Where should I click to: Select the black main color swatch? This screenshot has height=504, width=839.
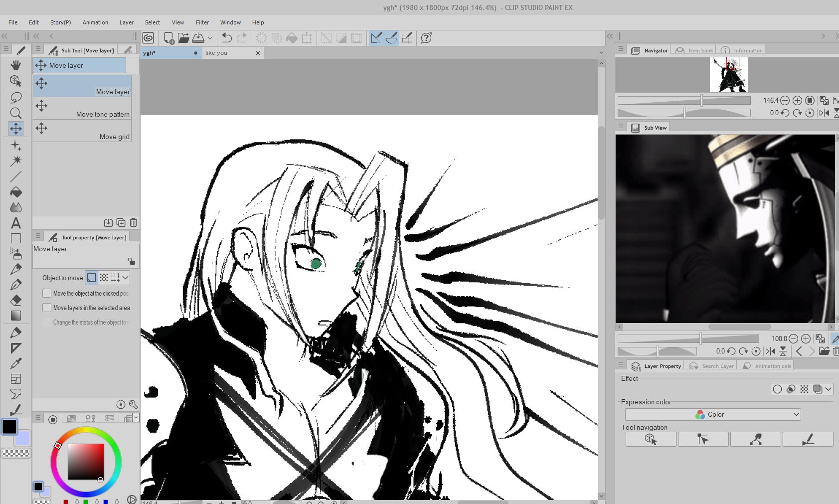click(9, 427)
